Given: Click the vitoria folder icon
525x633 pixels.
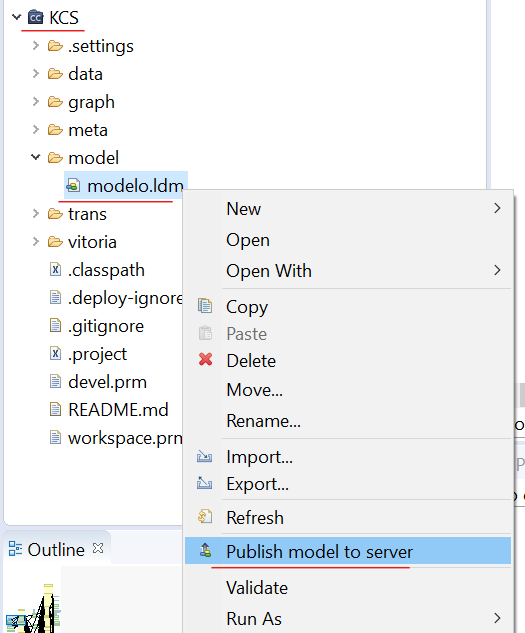Looking at the screenshot, I should [55, 242].
